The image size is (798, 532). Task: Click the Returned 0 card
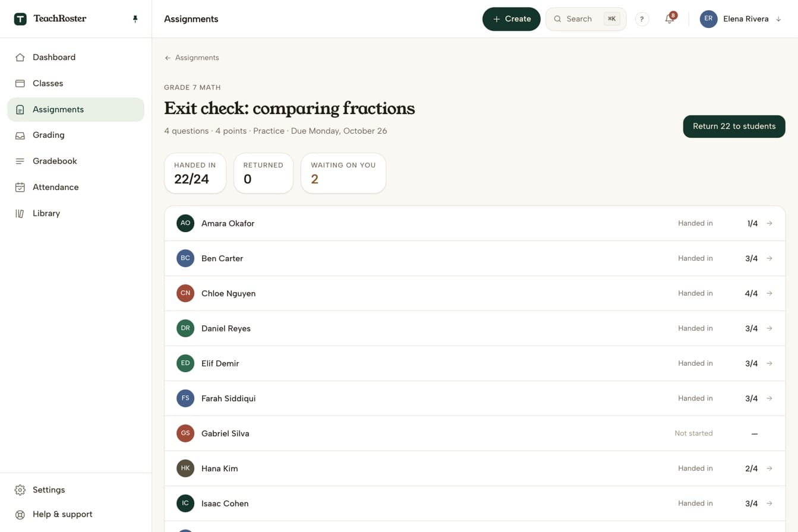(x=263, y=173)
